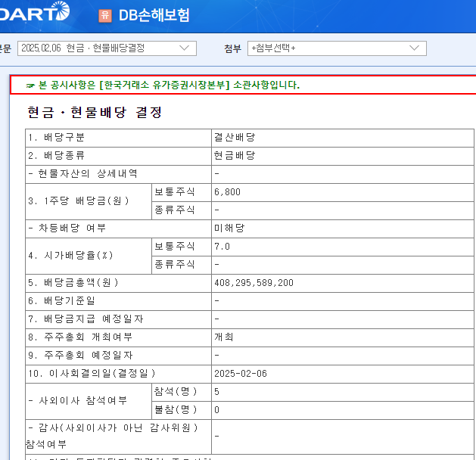Select the 6,800 dividend per share value

[x=227, y=192]
